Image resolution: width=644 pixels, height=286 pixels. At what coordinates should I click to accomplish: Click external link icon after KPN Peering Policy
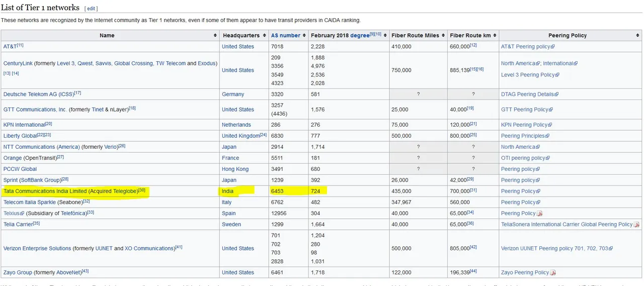(550, 125)
